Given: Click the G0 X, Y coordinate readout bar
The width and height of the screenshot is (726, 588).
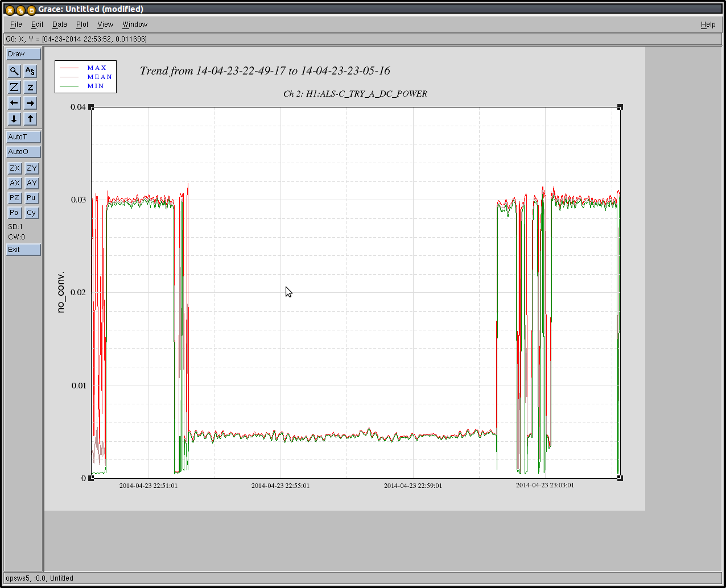Looking at the screenshot, I should coord(362,39).
